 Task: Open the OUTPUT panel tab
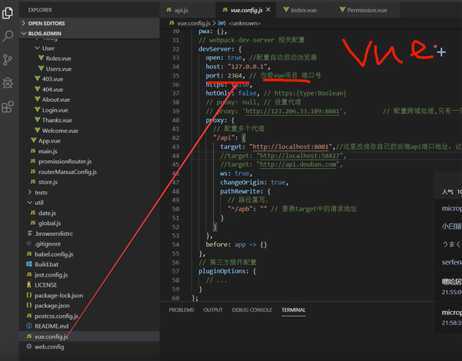click(x=213, y=310)
